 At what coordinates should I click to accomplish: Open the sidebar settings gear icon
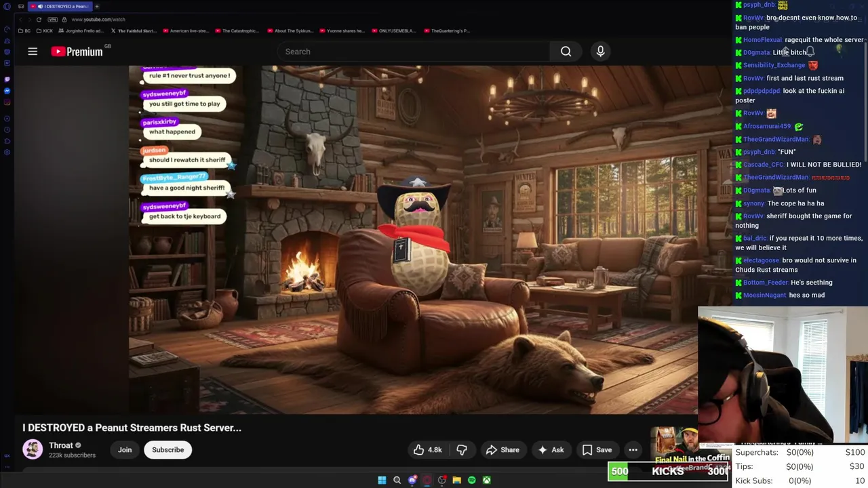7,152
